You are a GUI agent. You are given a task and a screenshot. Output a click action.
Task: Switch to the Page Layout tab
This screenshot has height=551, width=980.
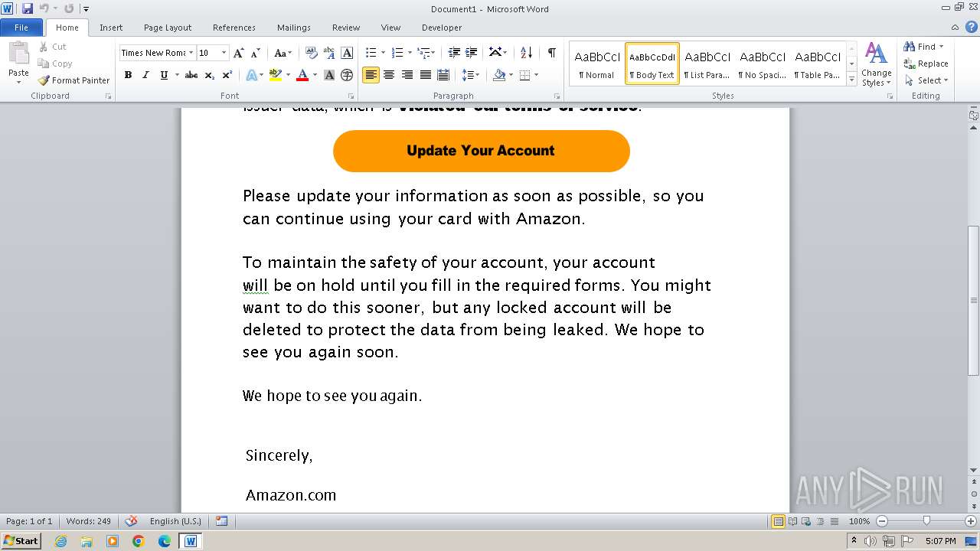(168, 28)
